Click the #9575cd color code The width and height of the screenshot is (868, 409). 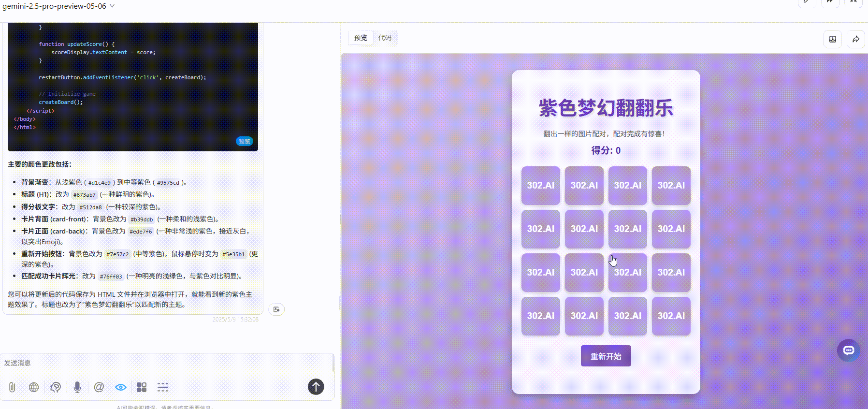[168, 183]
